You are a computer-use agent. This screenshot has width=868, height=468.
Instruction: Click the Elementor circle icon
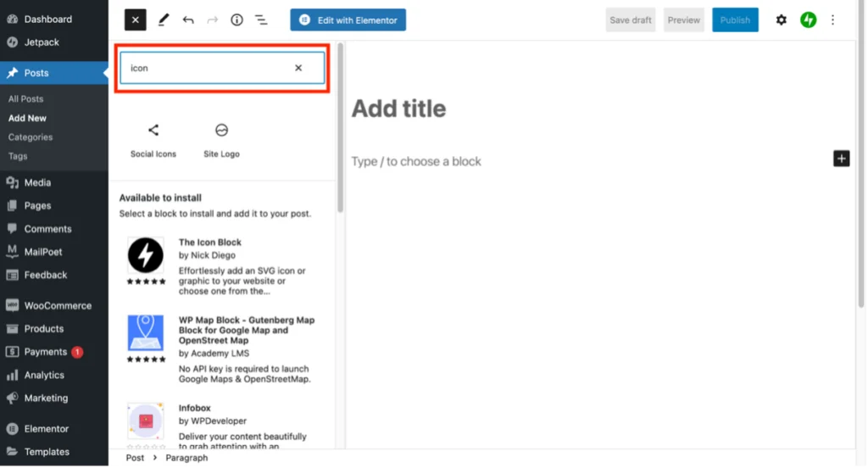(12, 429)
